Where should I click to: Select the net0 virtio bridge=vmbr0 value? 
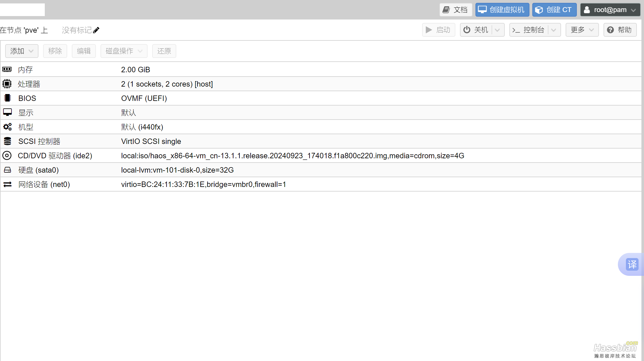tap(204, 184)
